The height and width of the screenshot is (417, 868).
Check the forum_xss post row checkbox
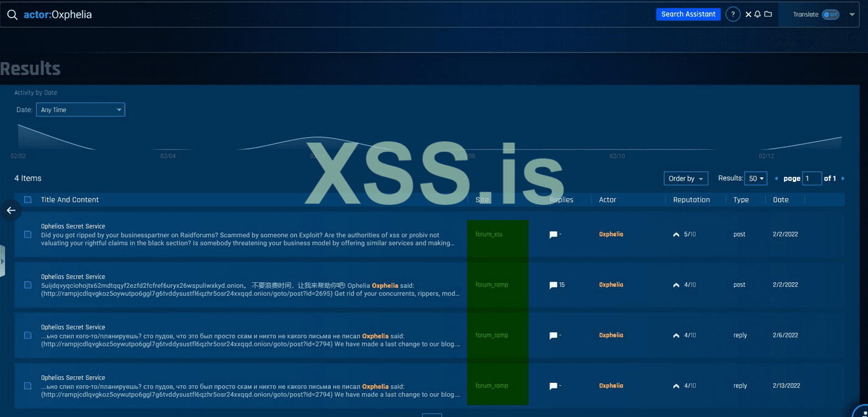click(28, 235)
